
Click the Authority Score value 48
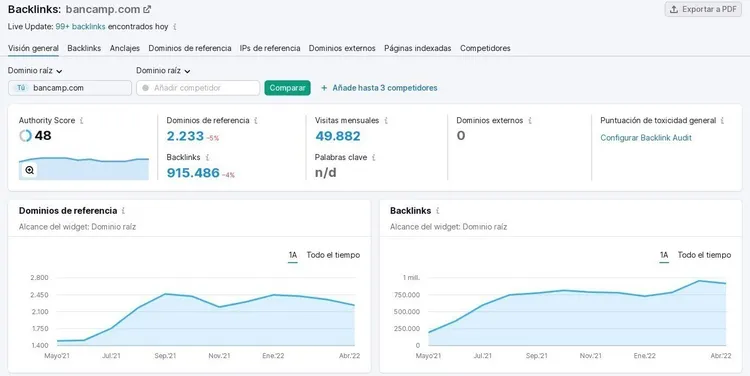(x=43, y=136)
